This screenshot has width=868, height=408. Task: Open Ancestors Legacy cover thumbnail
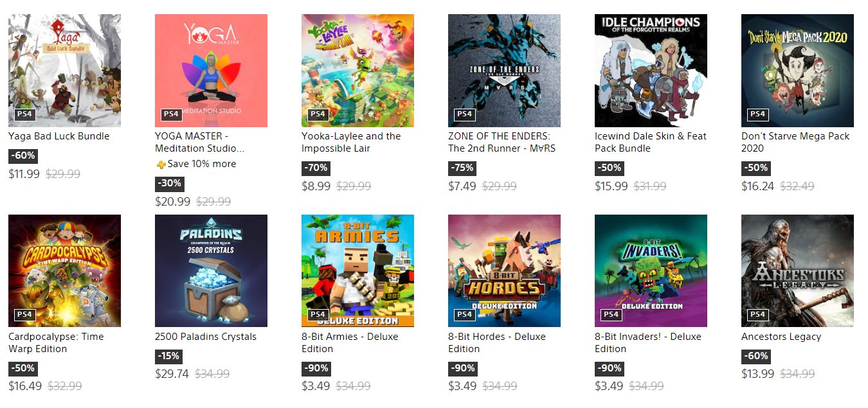click(x=797, y=271)
